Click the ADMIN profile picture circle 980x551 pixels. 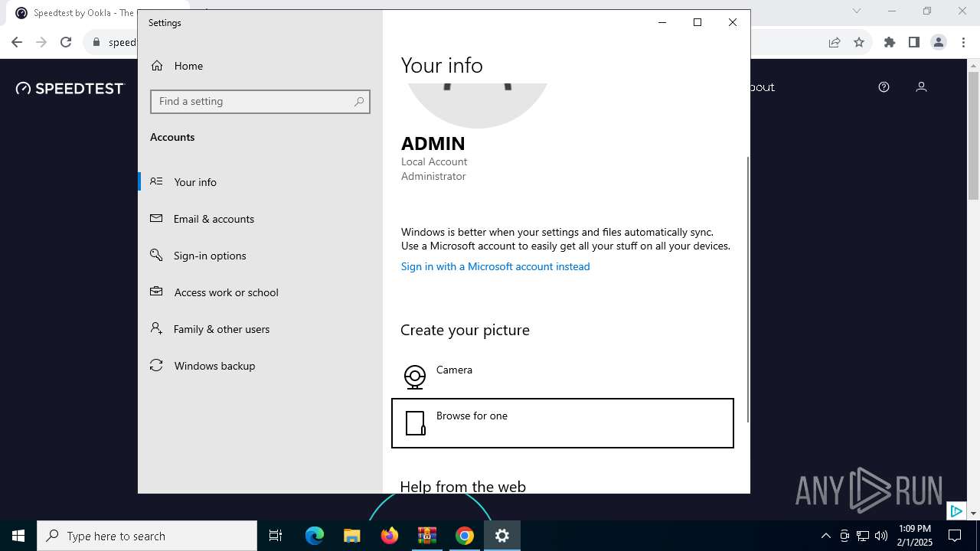click(476, 104)
